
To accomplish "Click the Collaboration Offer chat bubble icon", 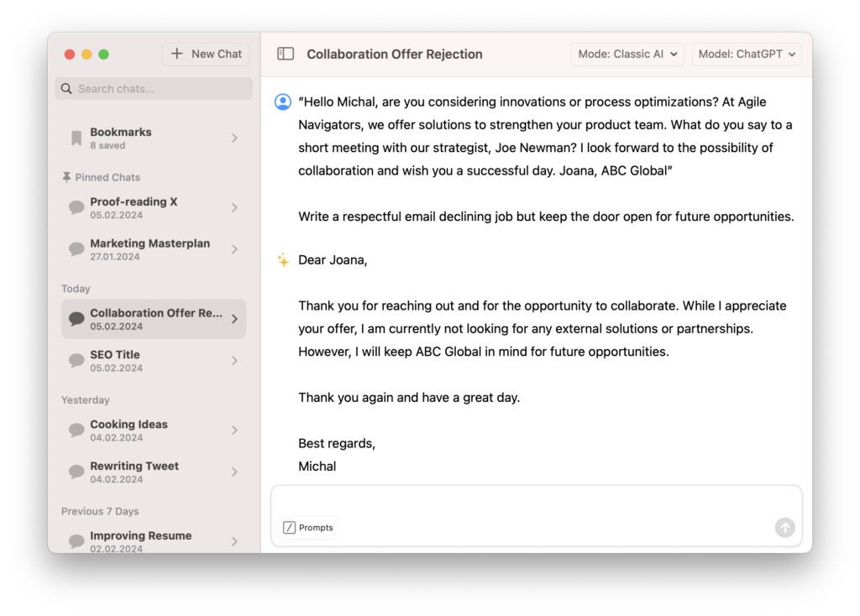I will click(x=76, y=319).
